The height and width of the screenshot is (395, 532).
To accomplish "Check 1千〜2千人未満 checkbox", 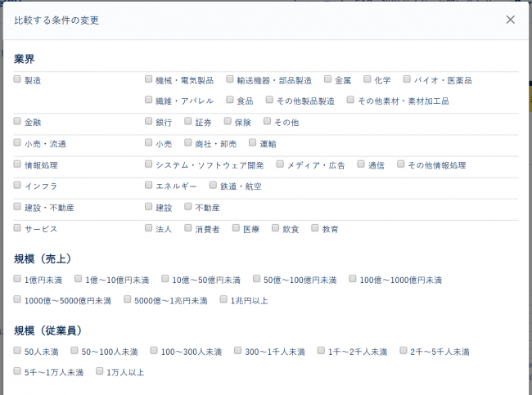I will click(x=321, y=351).
